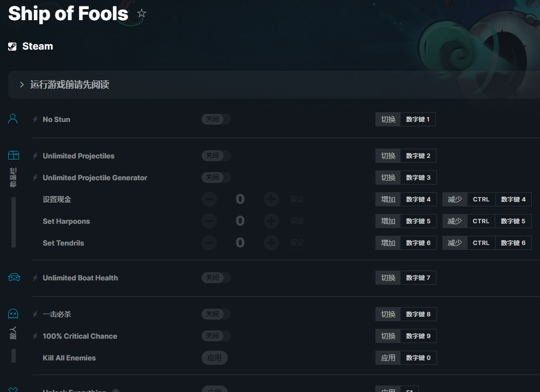Click the lightning icon beside Unlimited Boat Health
The height and width of the screenshot is (392, 540).
(35, 278)
